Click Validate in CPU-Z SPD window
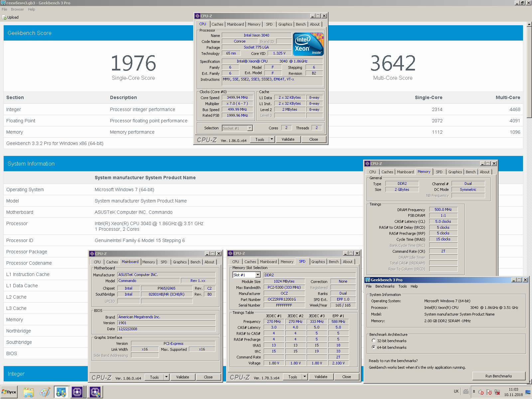 (321, 377)
